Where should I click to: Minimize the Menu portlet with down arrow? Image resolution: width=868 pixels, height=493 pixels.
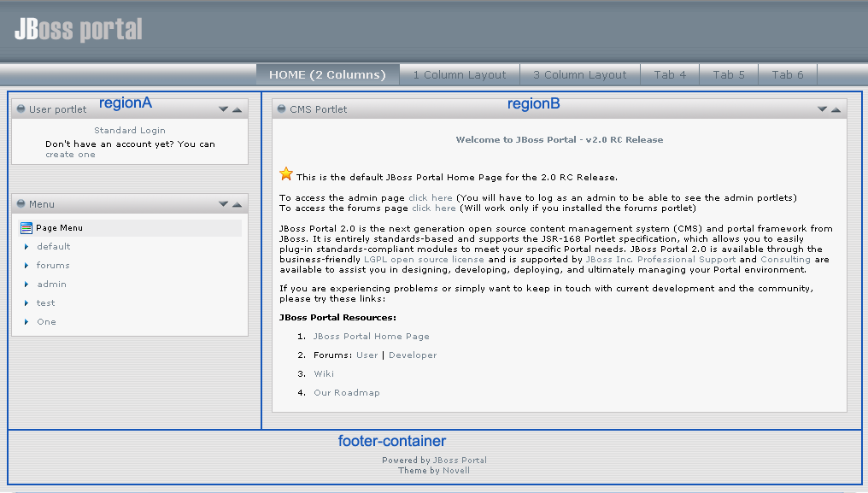coord(223,204)
